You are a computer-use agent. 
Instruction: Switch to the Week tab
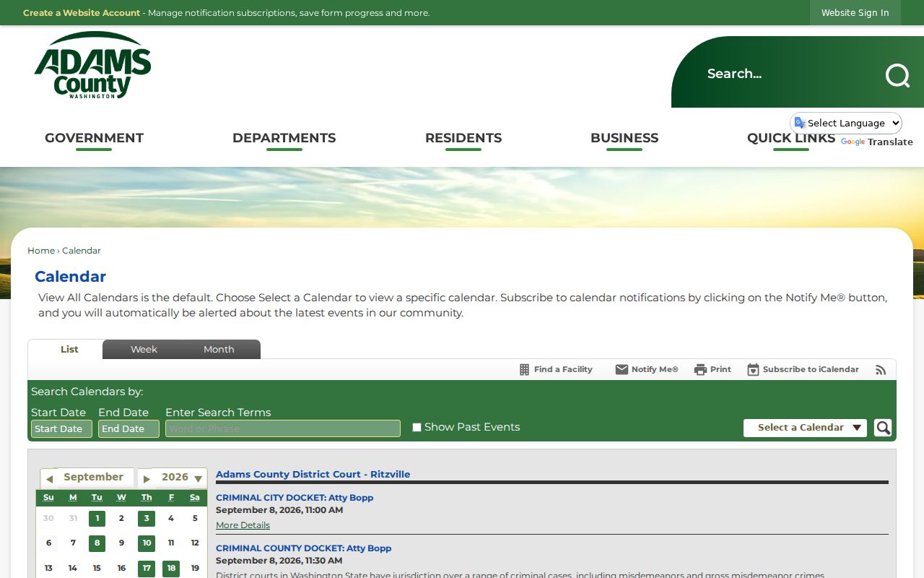[x=144, y=350]
